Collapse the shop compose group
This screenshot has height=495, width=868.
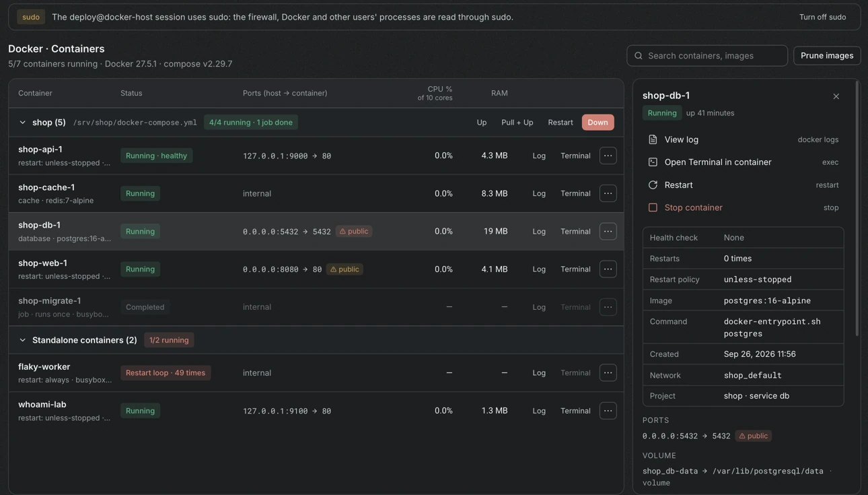coord(22,123)
